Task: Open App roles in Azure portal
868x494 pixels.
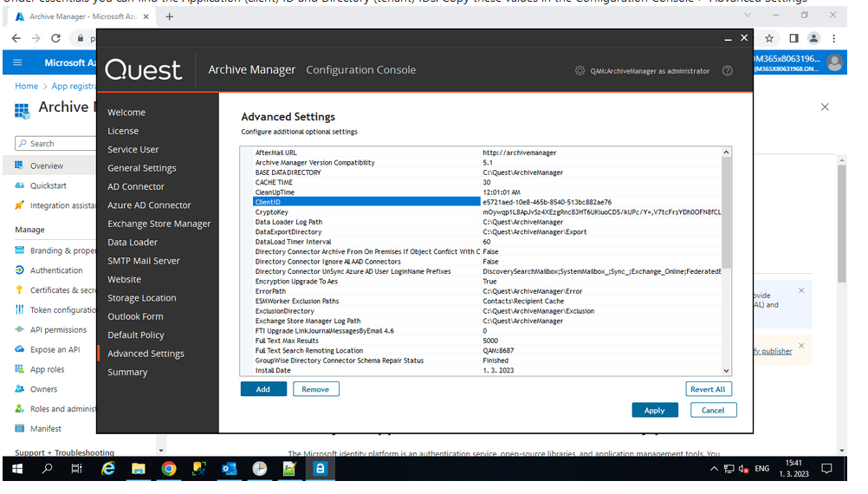Action: coord(47,369)
